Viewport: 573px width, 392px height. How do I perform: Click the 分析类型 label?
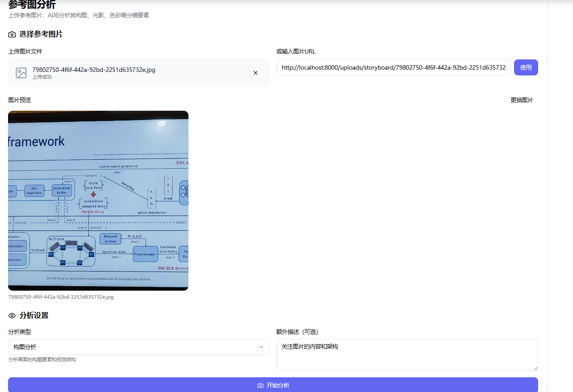tap(20, 332)
